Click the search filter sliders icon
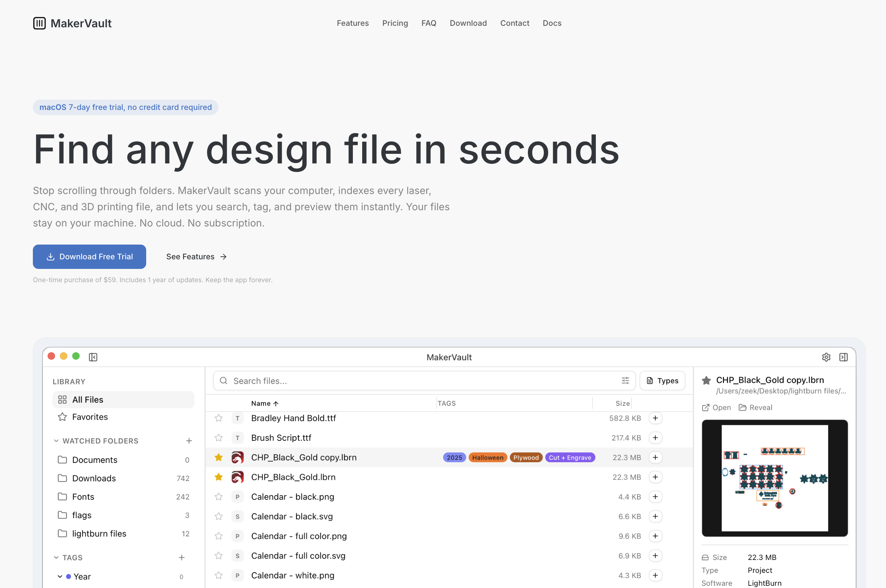Screen dimensions: 886x588 pos(625,381)
